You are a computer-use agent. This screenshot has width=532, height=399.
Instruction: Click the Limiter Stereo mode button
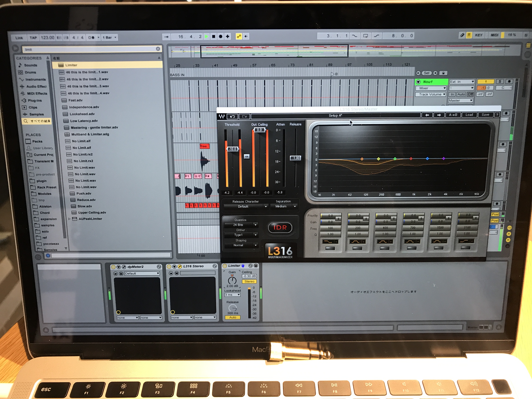[249, 281]
